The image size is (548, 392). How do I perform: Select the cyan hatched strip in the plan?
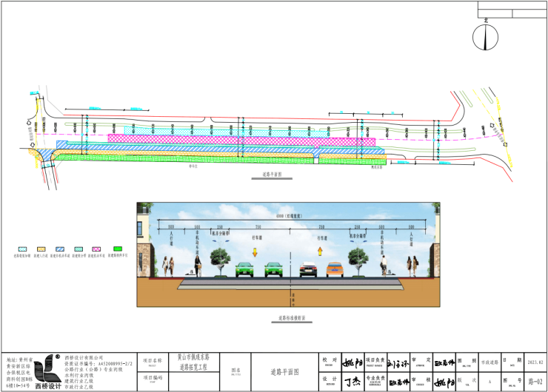(226, 131)
